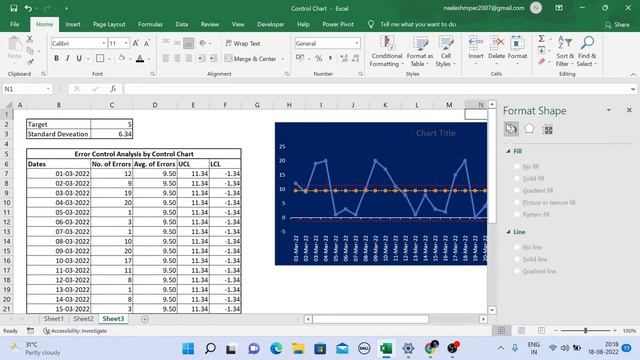Open the font name Calibri dropdown
Viewport: 640px width, 360px height.
[104, 43]
